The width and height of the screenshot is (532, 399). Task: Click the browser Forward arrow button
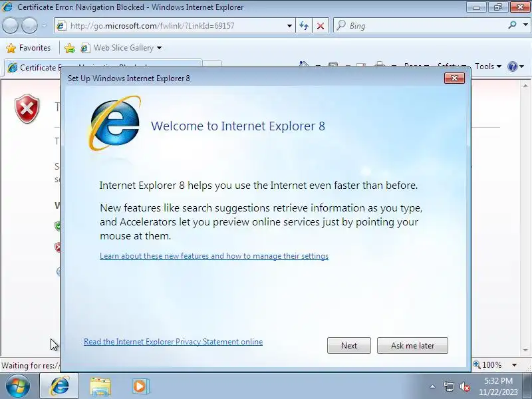29,25
